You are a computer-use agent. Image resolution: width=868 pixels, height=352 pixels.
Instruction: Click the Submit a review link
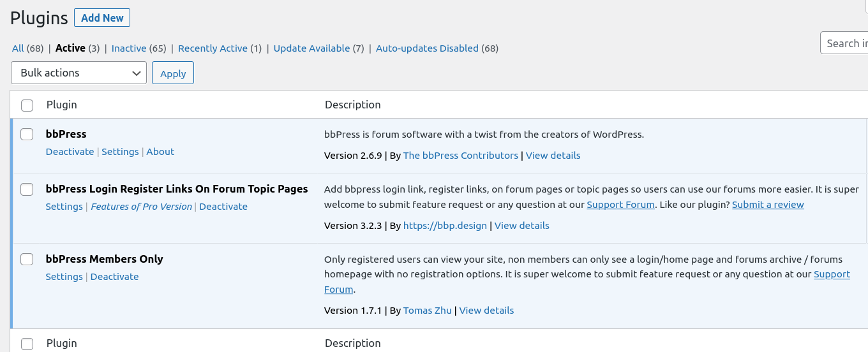tap(768, 205)
